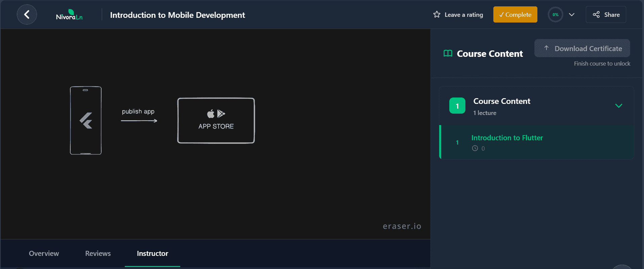Open the Reviews tab
The height and width of the screenshot is (269, 644).
coord(98,254)
